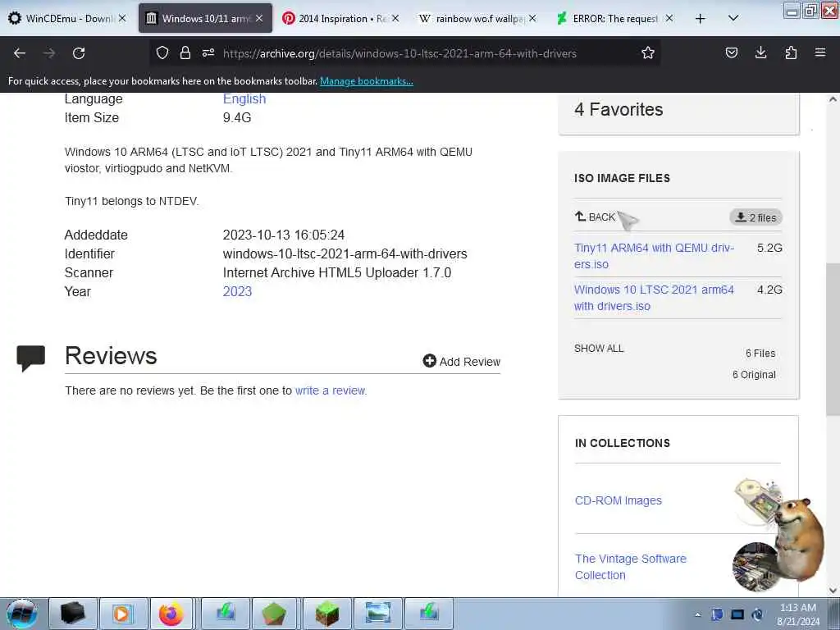Reload the page with the refresh icon

[79, 53]
